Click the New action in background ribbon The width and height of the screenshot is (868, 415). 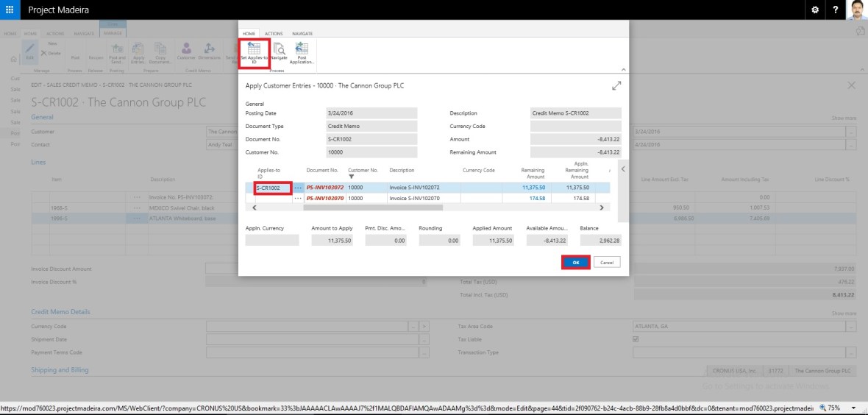52,43
